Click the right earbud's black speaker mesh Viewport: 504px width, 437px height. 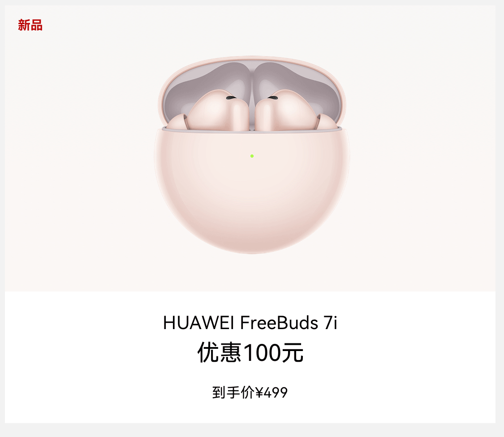pyautogui.click(x=273, y=97)
